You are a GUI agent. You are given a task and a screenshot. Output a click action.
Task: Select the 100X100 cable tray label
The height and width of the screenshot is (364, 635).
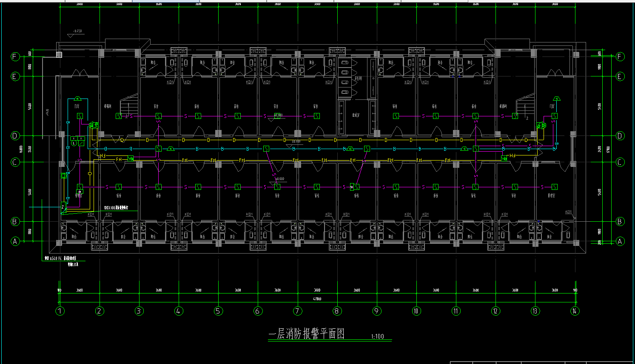(116, 208)
